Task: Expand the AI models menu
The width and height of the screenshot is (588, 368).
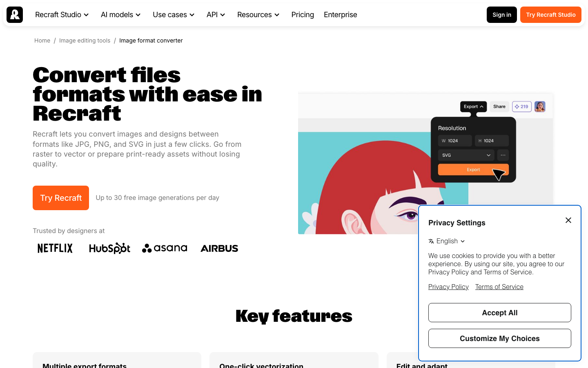Action: point(121,15)
